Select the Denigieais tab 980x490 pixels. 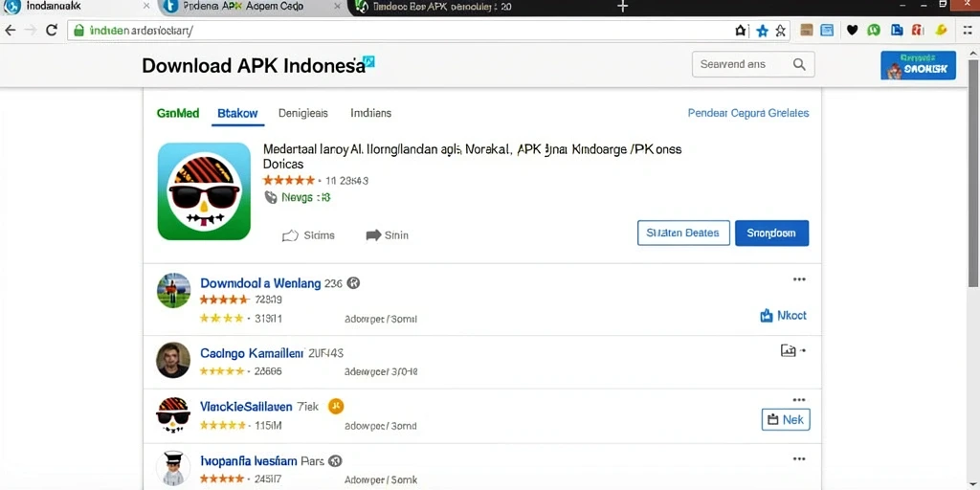[x=303, y=113]
